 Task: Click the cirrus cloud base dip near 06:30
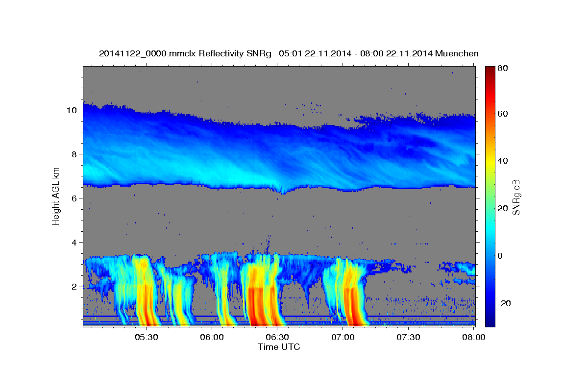[x=282, y=192]
